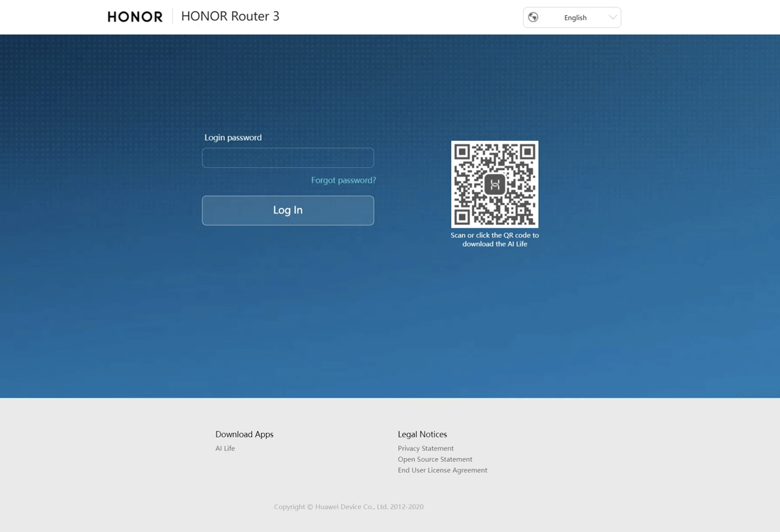Open the Open Source Statement link
Image resolution: width=780 pixels, height=532 pixels.
[x=435, y=459]
